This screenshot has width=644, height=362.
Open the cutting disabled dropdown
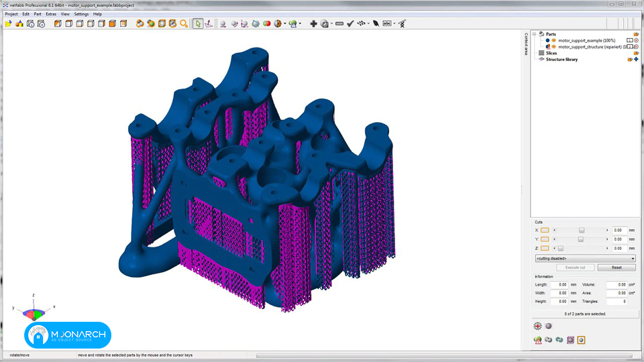click(585, 259)
